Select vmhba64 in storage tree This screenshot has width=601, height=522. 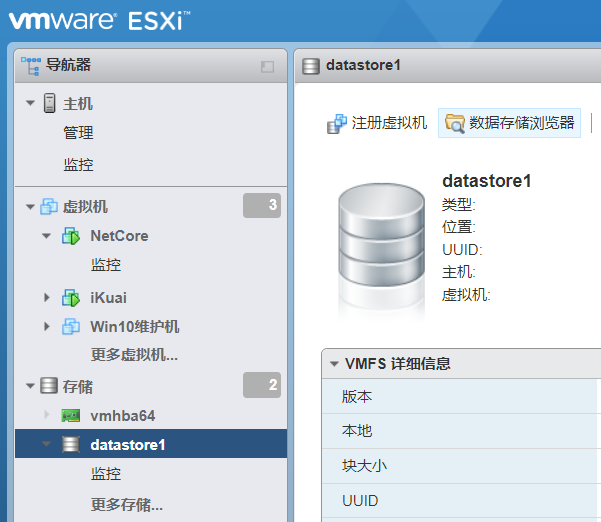point(123,415)
